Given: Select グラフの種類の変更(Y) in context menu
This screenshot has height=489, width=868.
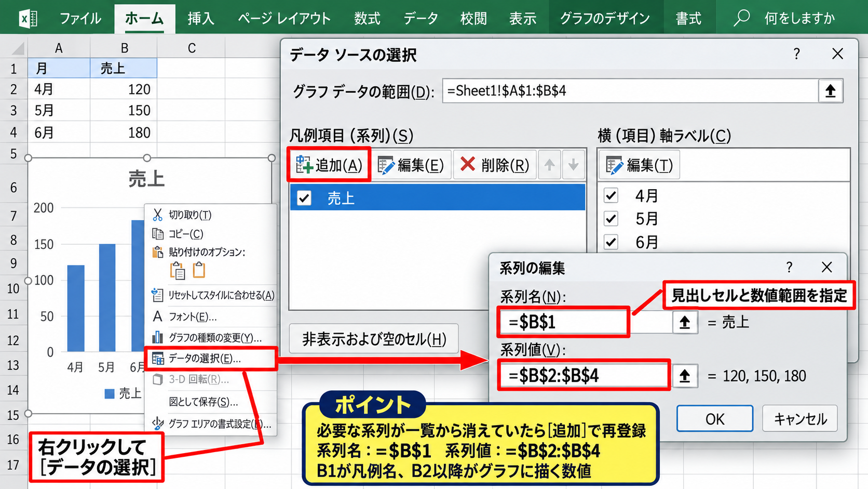Looking at the screenshot, I should pyautogui.click(x=211, y=338).
